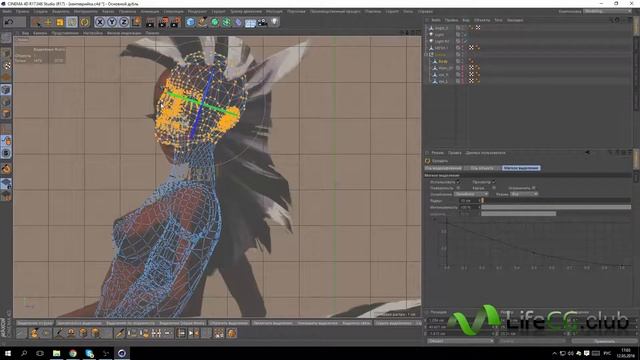This screenshot has width=640, height=360.
Task: Click Render View clapperboard icon
Action: coord(151,22)
